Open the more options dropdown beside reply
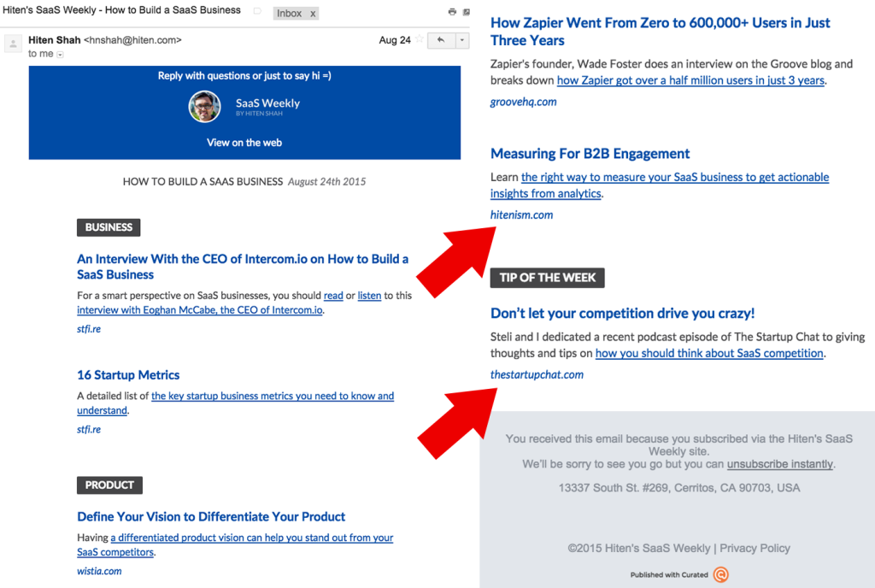 tap(462, 40)
